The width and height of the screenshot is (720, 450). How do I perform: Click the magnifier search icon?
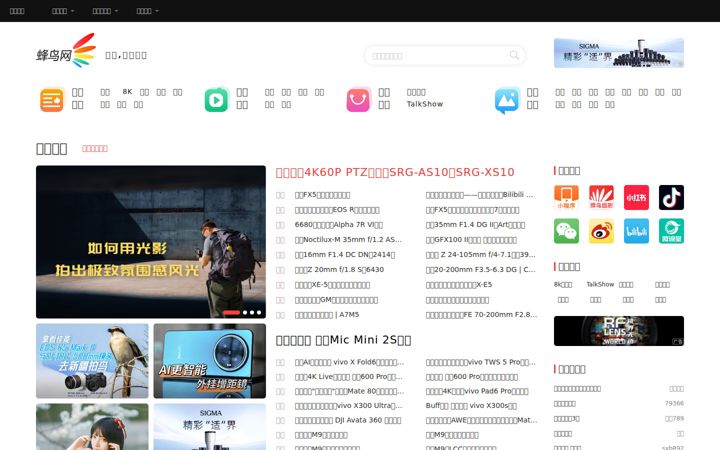pyautogui.click(x=514, y=55)
